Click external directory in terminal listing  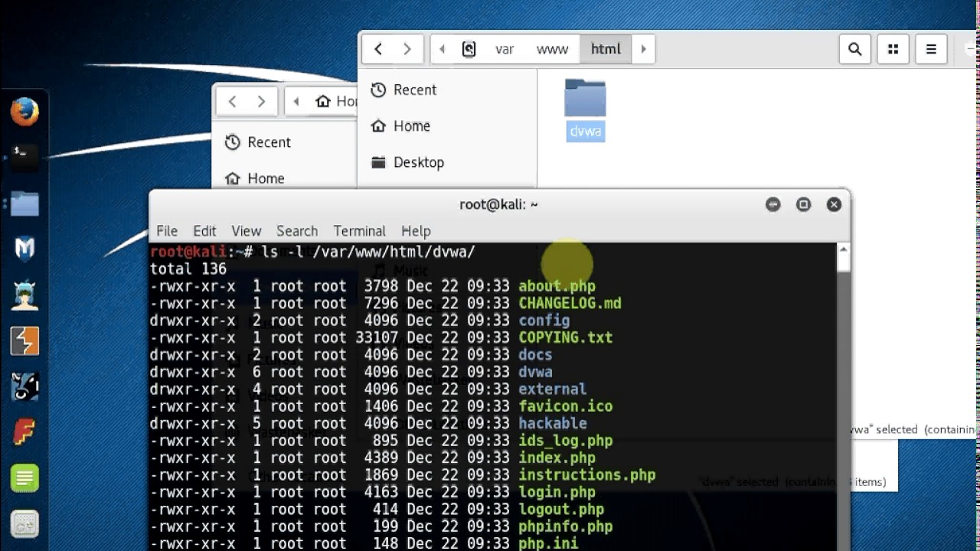552,389
